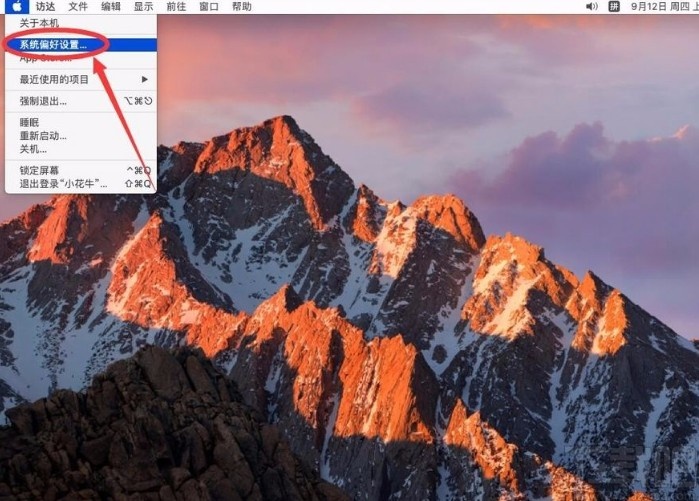Click the 拼 Pinyin input method icon
Image resolution: width=699 pixels, height=501 pixels.
point(614,6)
